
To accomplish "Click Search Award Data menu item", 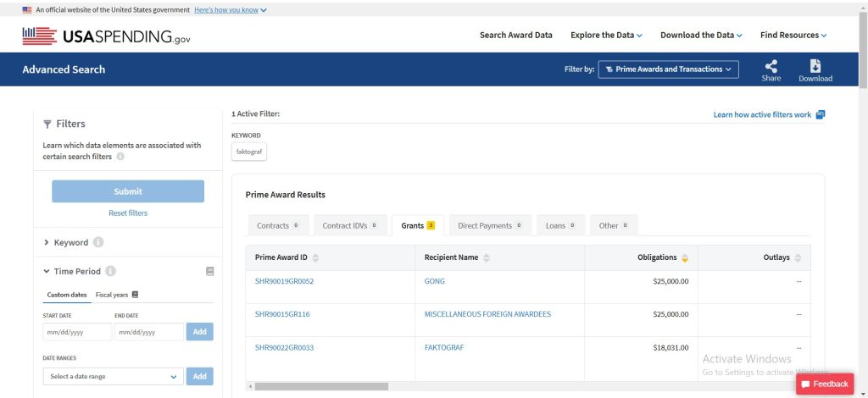I will pyautogui.click(x=516, y=35).
